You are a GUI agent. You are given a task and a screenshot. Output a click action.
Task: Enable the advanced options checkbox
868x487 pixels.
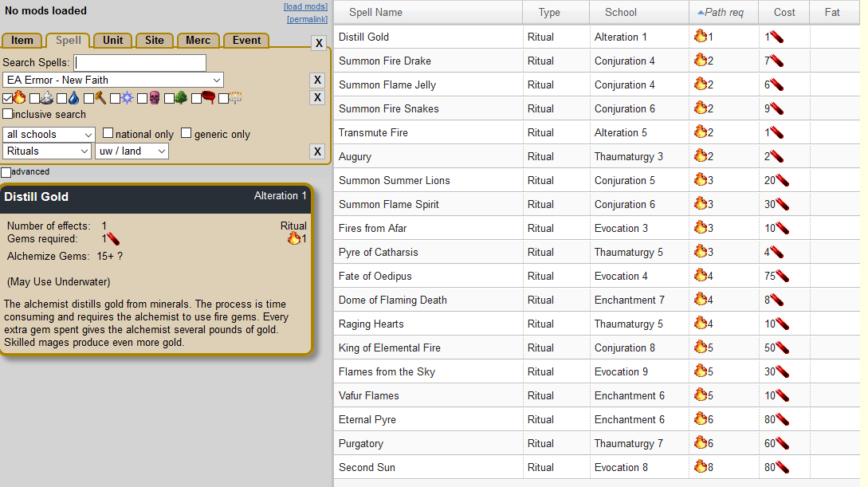coord(6,172)
